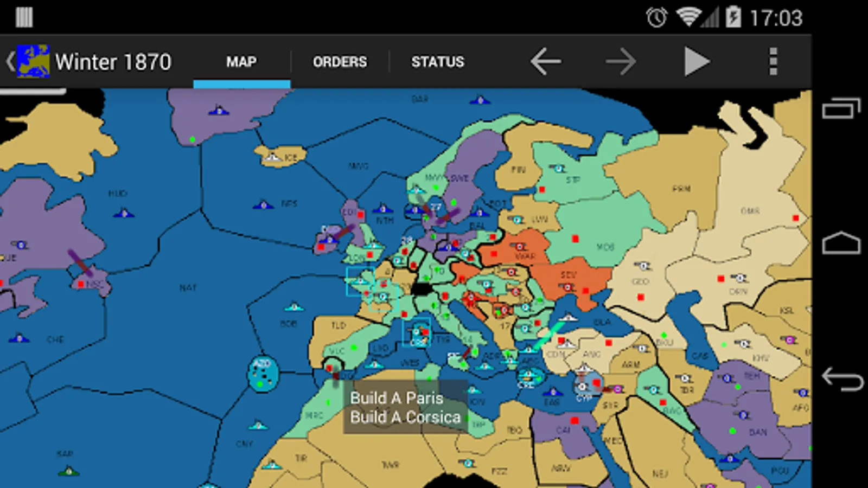Switch to the MAP tab
This screenshot has height=488, width=868.
click(x=241, y=62)
